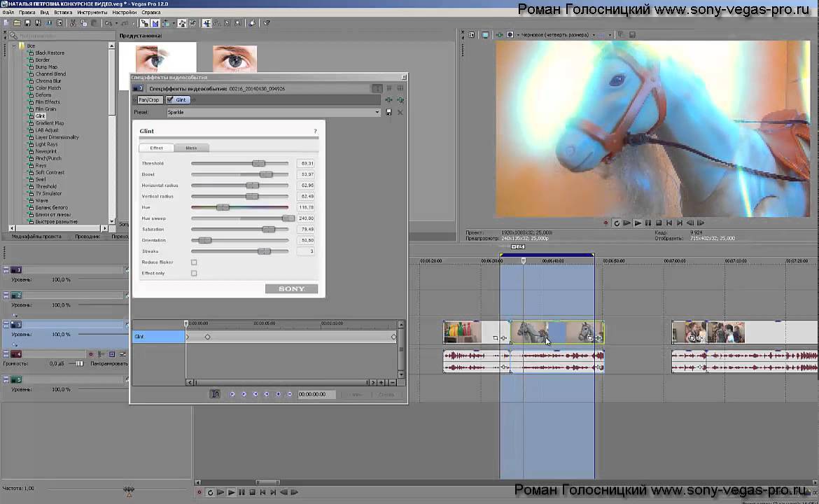Select Gradient Map in the effects list

tap(49, 123)
